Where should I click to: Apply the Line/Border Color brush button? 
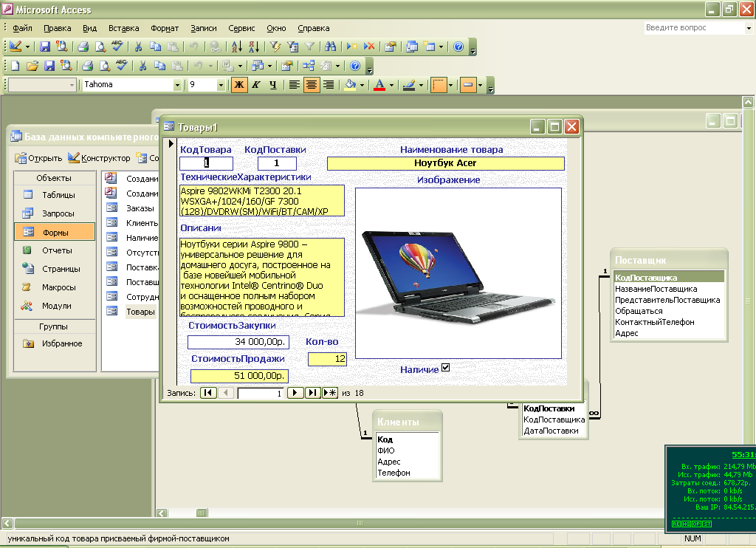[409, 85]
